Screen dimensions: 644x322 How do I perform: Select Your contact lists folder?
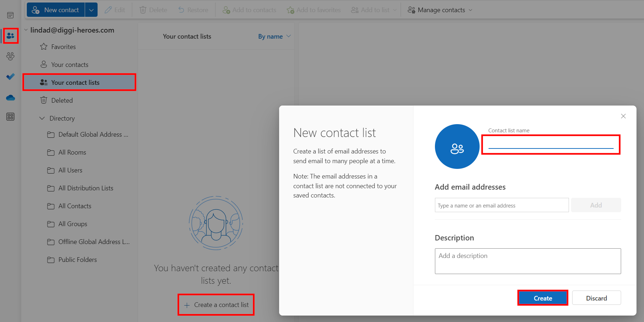pyautogui.click(x=79, y=82)
